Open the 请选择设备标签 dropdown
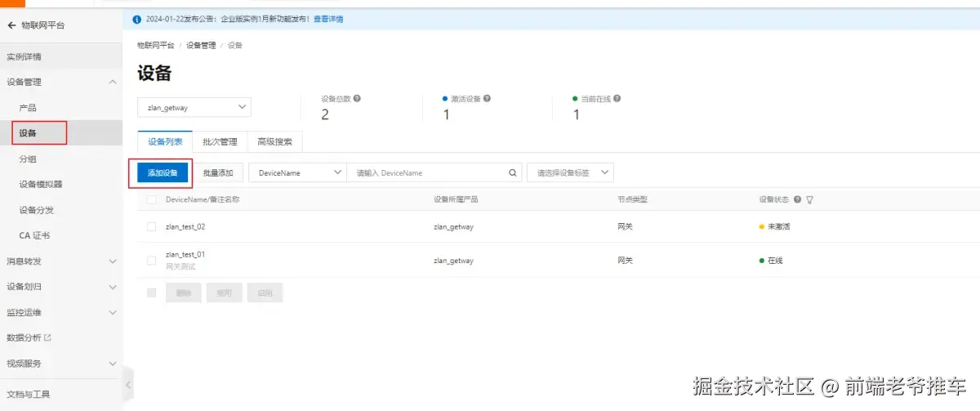This screenshot has height=411, width=980. (570, 172)
